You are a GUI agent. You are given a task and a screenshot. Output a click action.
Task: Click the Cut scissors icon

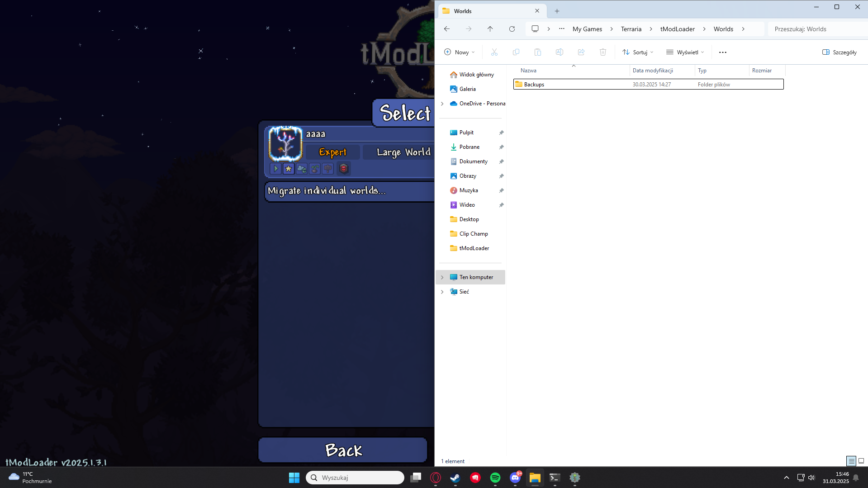[x=494, y=52]
